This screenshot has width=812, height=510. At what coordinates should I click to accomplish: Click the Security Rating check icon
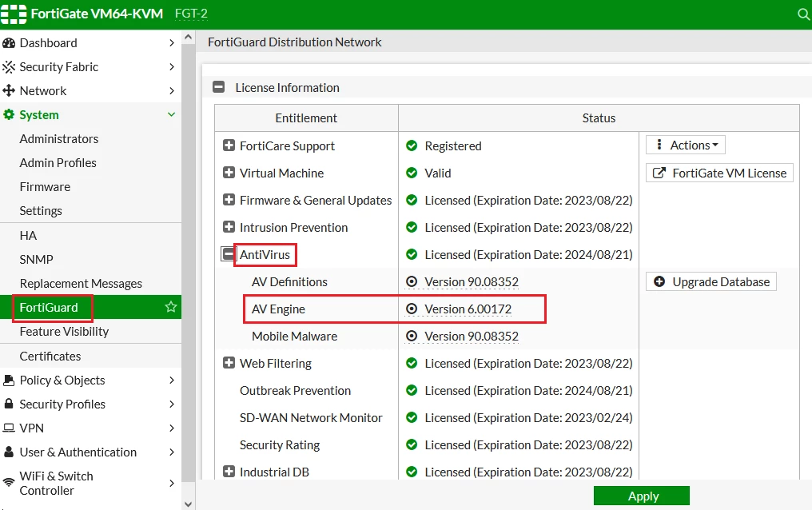pos(412,444)
